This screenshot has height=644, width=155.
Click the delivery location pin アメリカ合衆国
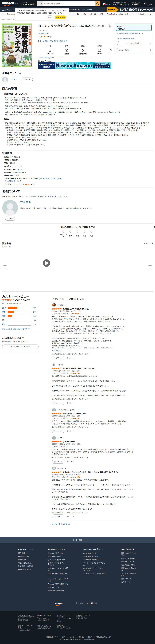pos(27,4)
